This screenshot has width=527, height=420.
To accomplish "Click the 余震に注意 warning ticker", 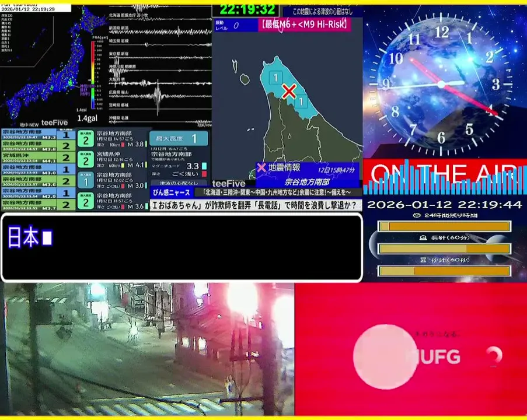I will 277,192.
